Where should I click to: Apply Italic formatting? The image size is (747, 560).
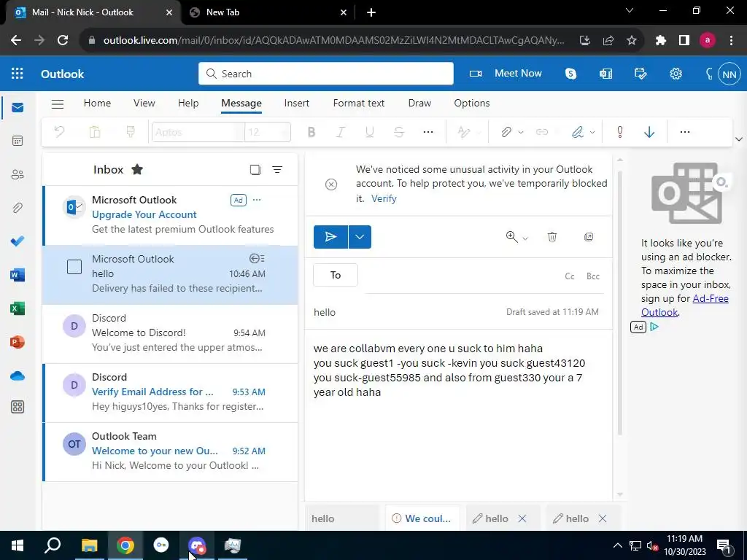click(x=340, y=132)
